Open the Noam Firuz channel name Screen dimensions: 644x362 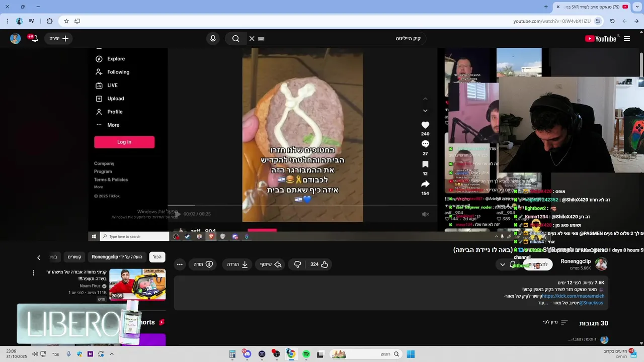90,286
